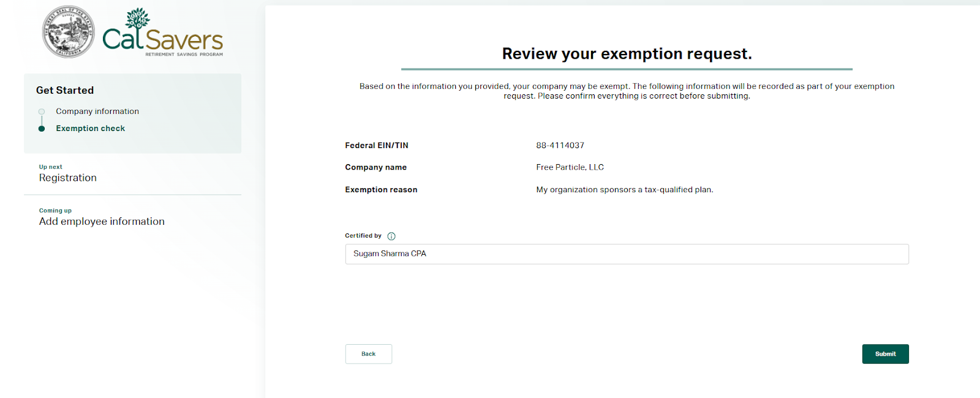Click the Federal EIN/TIN label
980x398 pixels.
pyautogui.click(x=376, y=146)
